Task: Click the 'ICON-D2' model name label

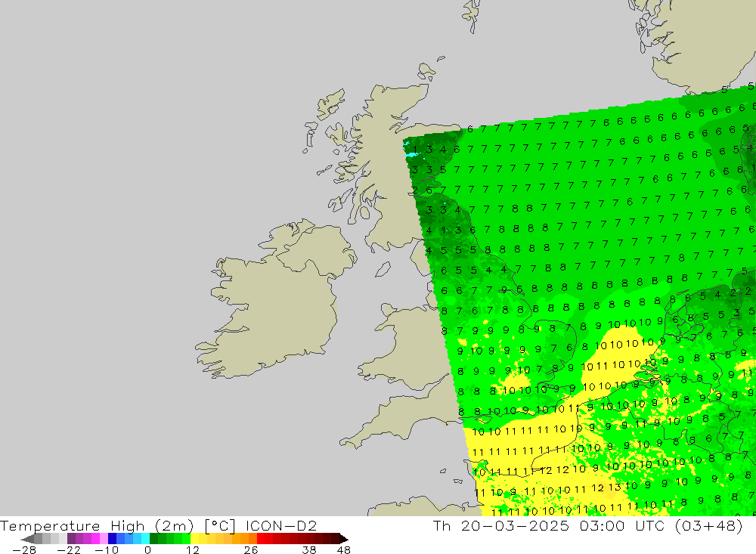Action: (x=281, y=525)
